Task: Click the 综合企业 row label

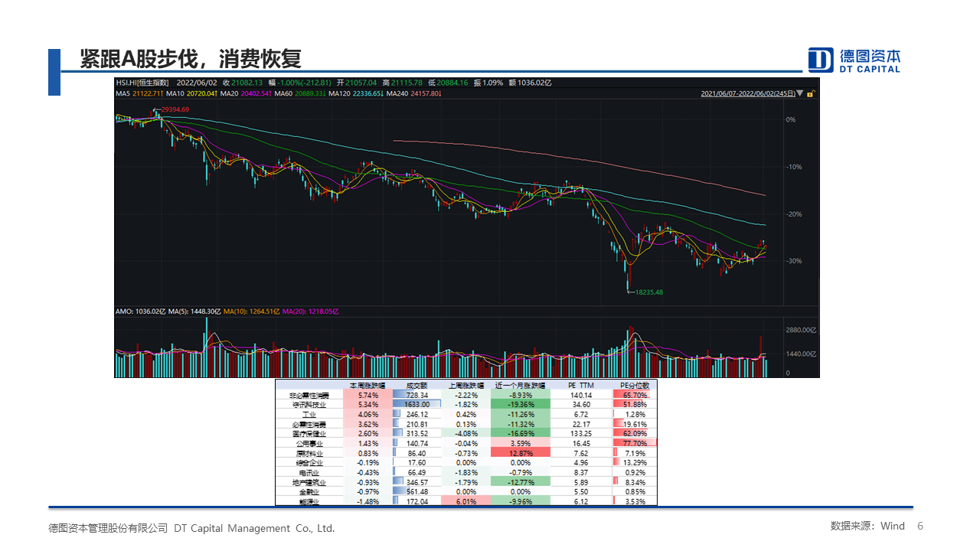Action: 308,462
